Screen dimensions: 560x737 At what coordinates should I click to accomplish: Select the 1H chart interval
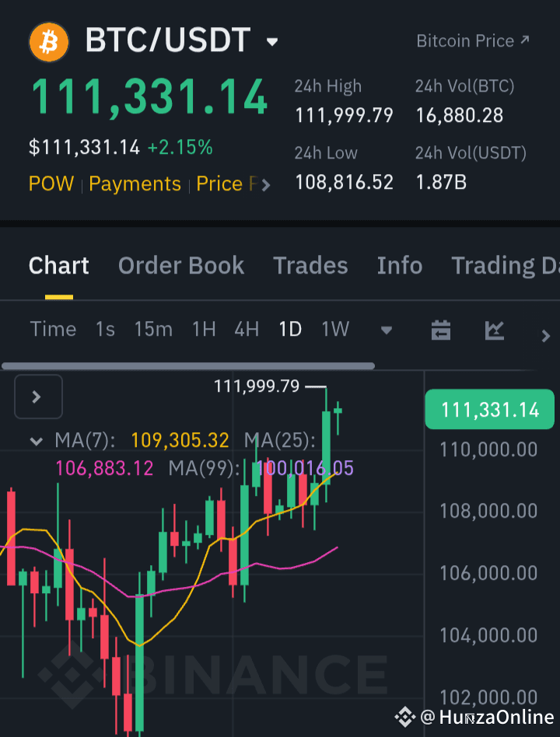[x=204, y=329]
